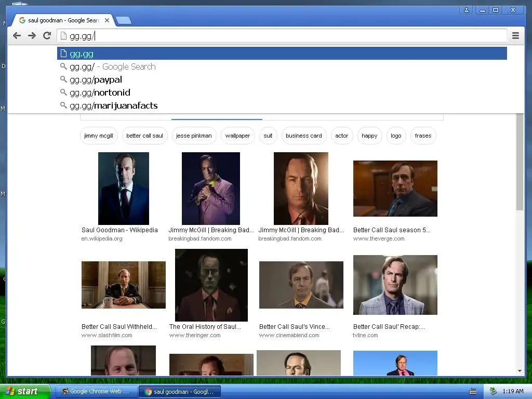Open the Better Call Saul season 5 image
532x399 pixels.
(395, 188)
